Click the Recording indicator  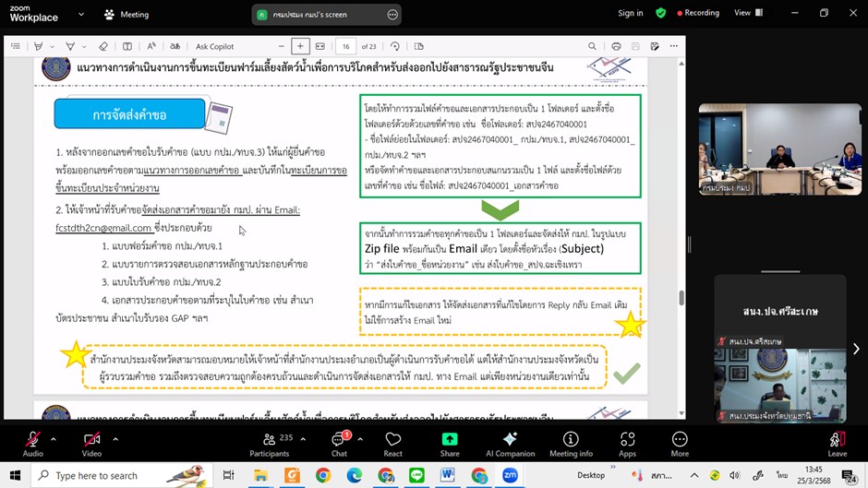click(698, 13)
